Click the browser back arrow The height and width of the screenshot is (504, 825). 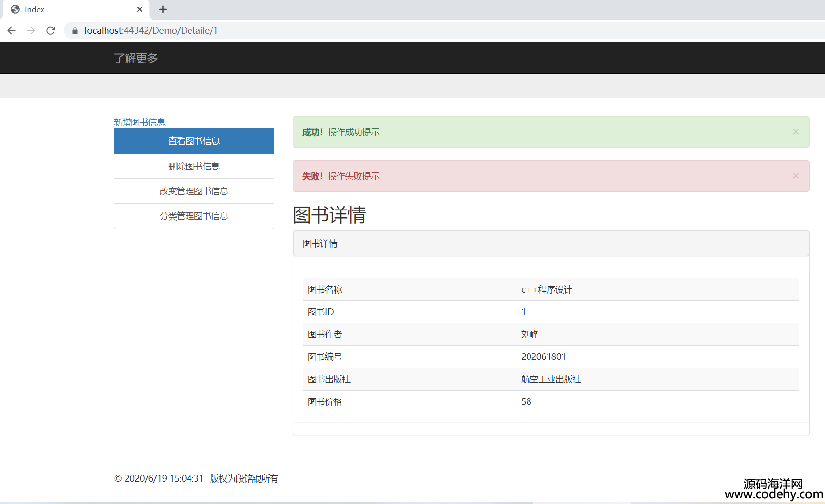pyautogui.click(x=12, y=31)
